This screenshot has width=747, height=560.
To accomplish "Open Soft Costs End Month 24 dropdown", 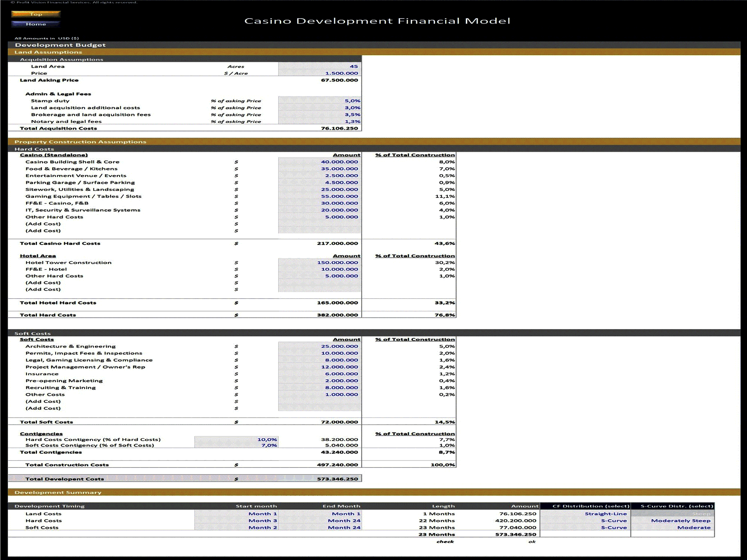I will pos(319,527).
